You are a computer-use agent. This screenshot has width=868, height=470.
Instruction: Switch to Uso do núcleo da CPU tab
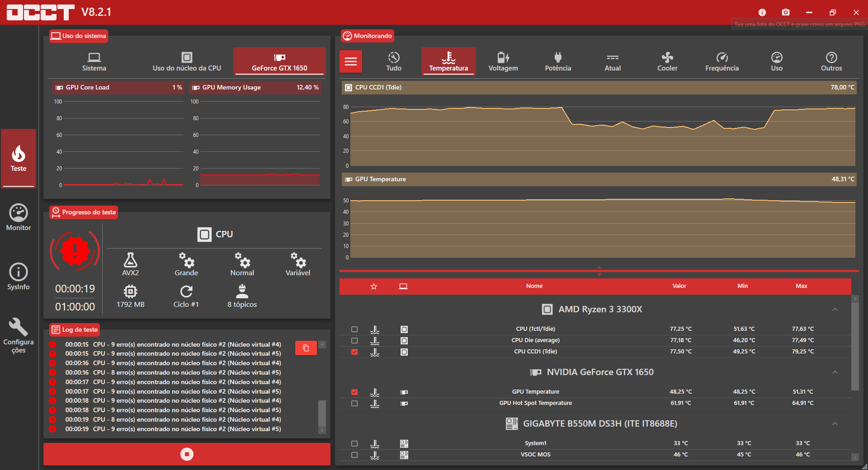click(x=187, y=61)
